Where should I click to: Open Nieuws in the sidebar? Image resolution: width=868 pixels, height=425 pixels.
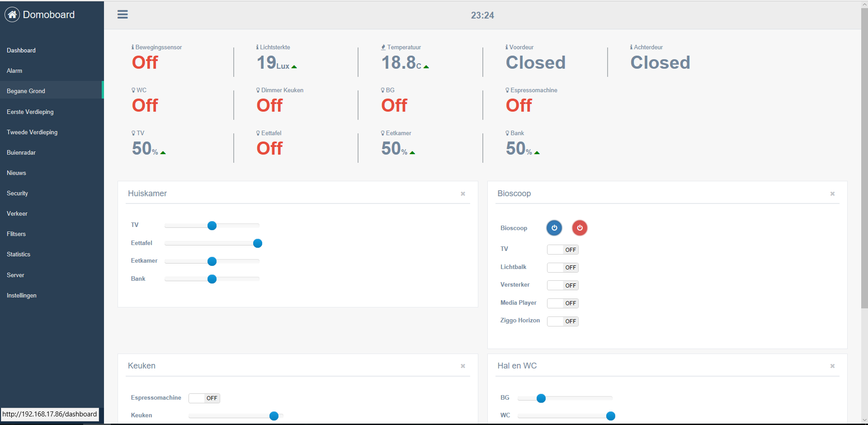(52, 173)
